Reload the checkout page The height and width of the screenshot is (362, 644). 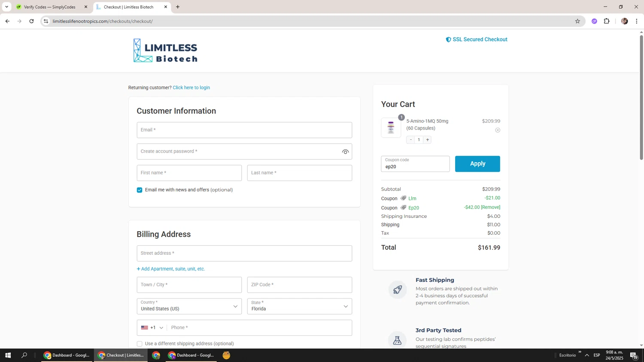(31, 21)
